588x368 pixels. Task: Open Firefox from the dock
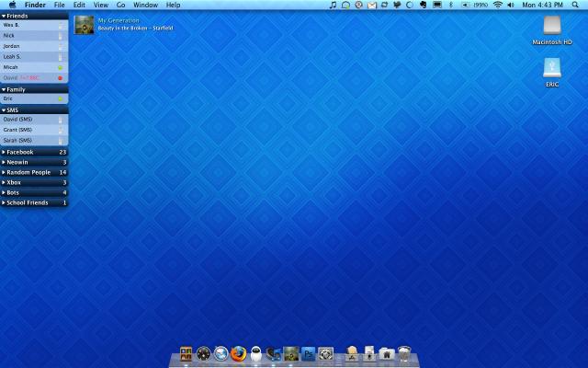click(239, 353)
